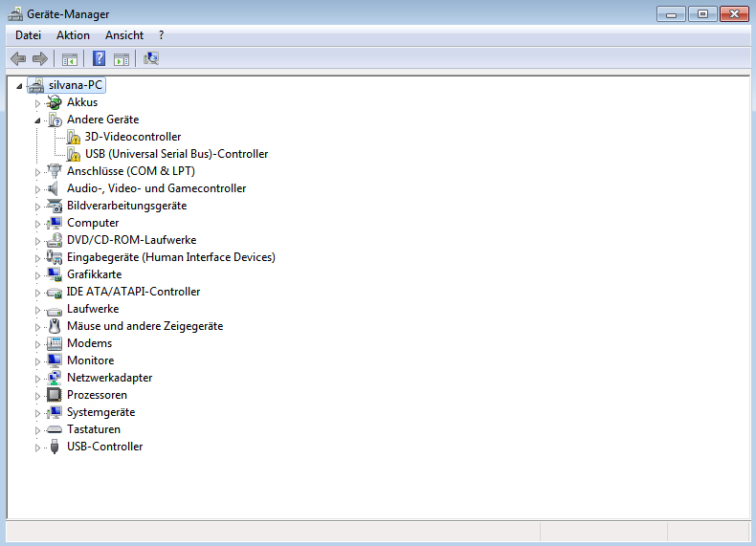Screen dimensions: 756x546
Task: Select USB (Universal Serial Bus)-Controller entry
Action: [176, 154]
